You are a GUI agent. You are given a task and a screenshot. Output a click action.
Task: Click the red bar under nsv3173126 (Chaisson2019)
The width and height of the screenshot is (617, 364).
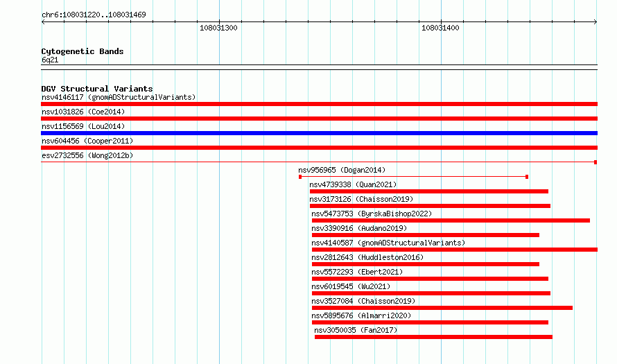(430, 206)
